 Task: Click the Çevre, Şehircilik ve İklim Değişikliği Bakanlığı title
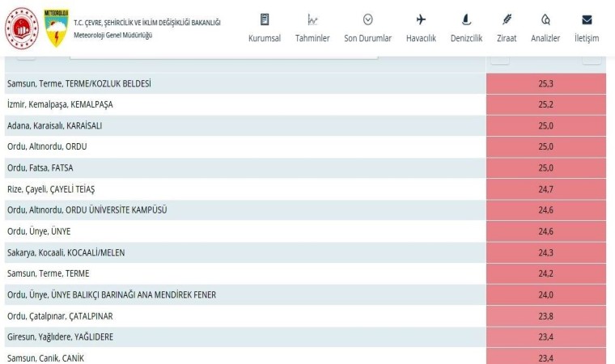[x=146, y=23]
